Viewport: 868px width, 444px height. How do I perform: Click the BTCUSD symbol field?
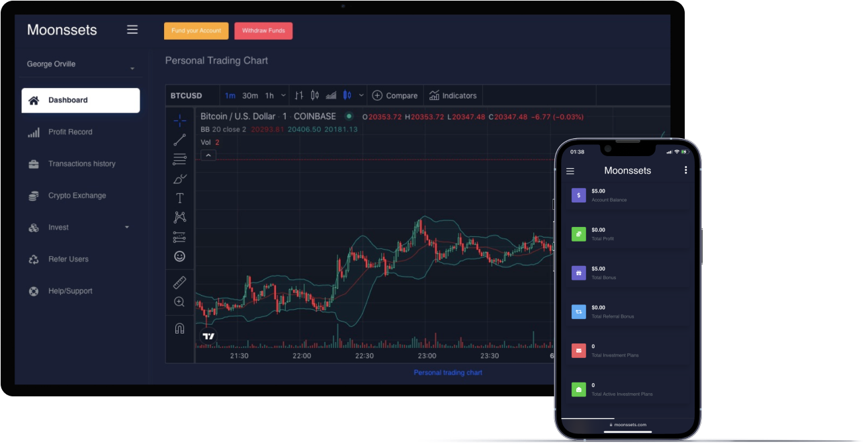[187, 95]
